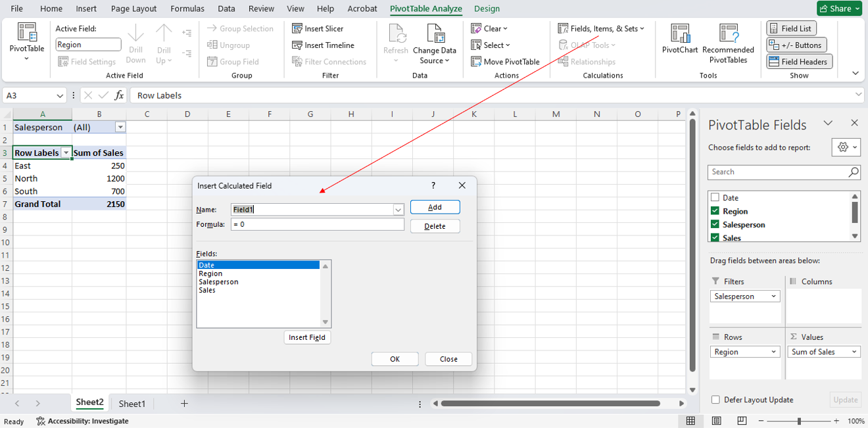The width and height of the screenshot is (868, 428).
Task: Click the Insert Field button
Action: click(307, 337)
